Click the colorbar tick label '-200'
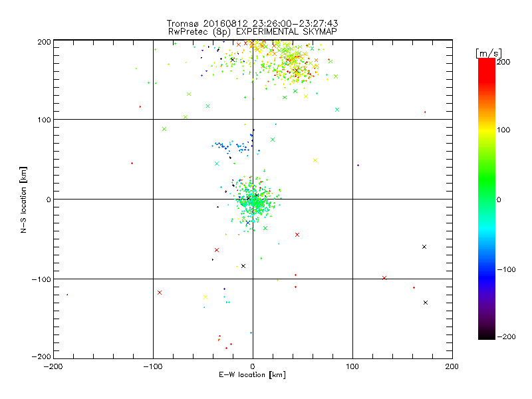Viewport: 532px width, 399px height. tap(506, 336)
